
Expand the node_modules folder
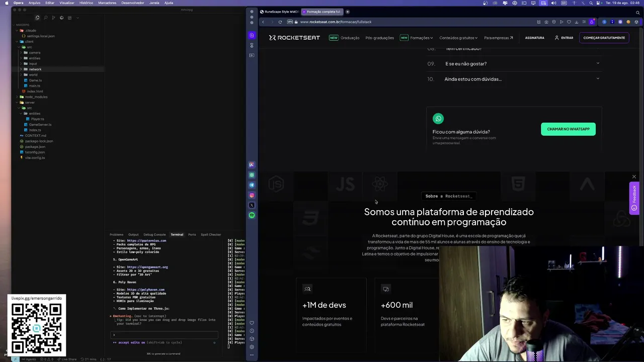click(36, 97)
